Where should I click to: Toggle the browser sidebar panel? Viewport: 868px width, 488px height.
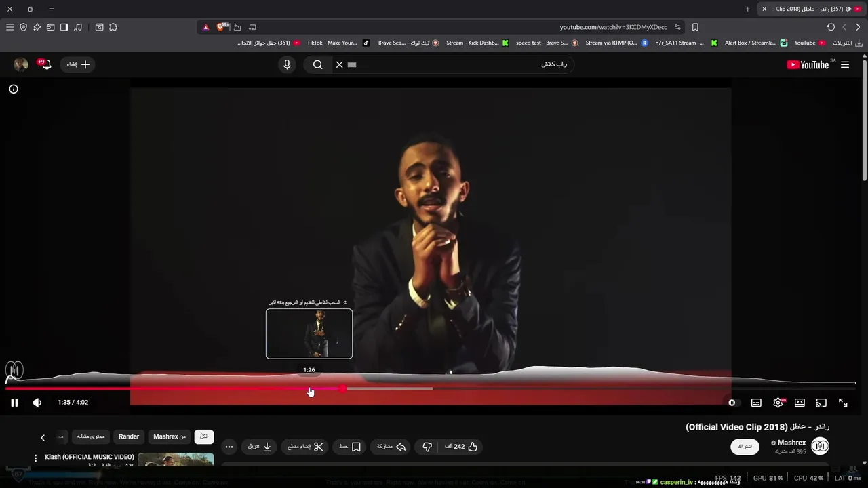(x=64, y=27)
